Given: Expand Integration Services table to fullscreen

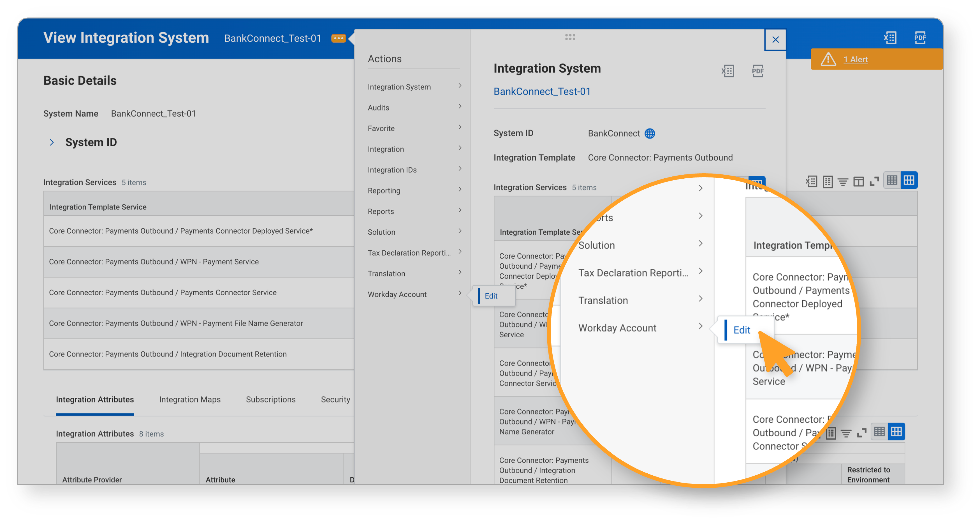Looking at the screenshot, I should click(874, 181).
